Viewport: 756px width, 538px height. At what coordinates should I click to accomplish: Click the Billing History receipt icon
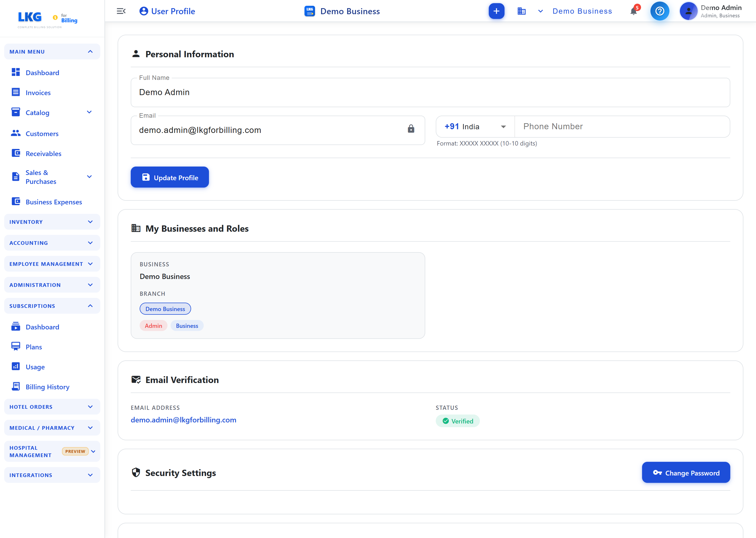click(15, 386)
